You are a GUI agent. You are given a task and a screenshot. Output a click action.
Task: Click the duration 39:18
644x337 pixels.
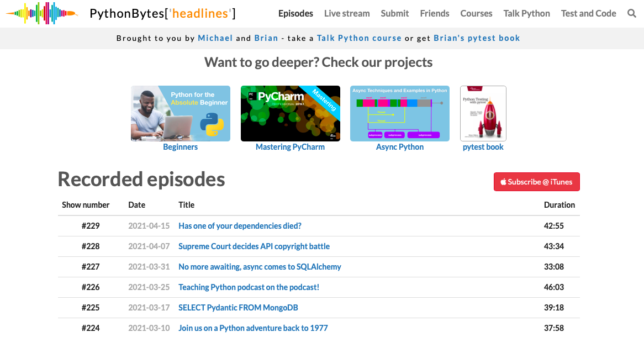[x=553, y=307]
